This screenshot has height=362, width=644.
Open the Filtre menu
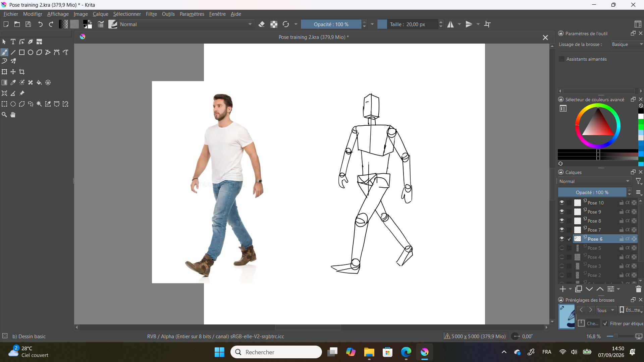point(151,14)
